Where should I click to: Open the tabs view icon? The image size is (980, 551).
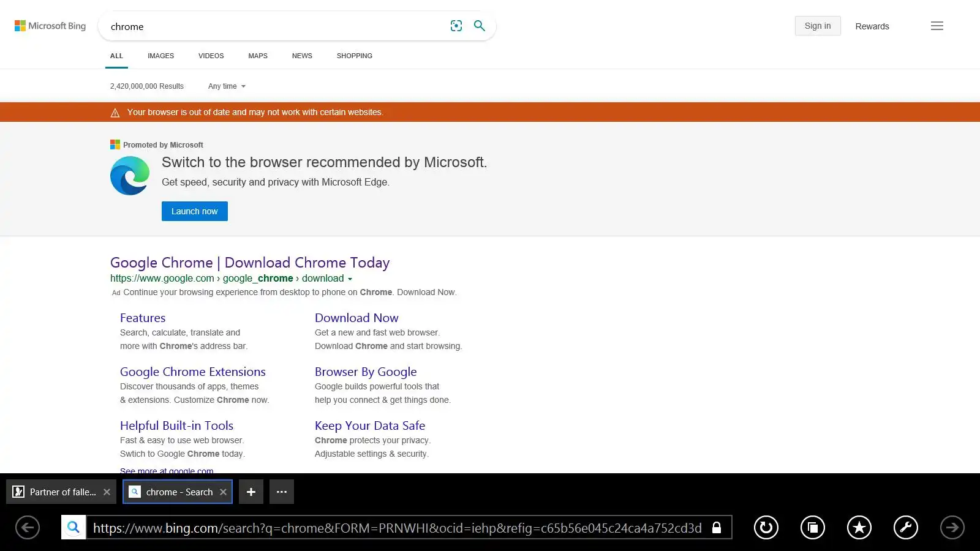pos(813,527)
